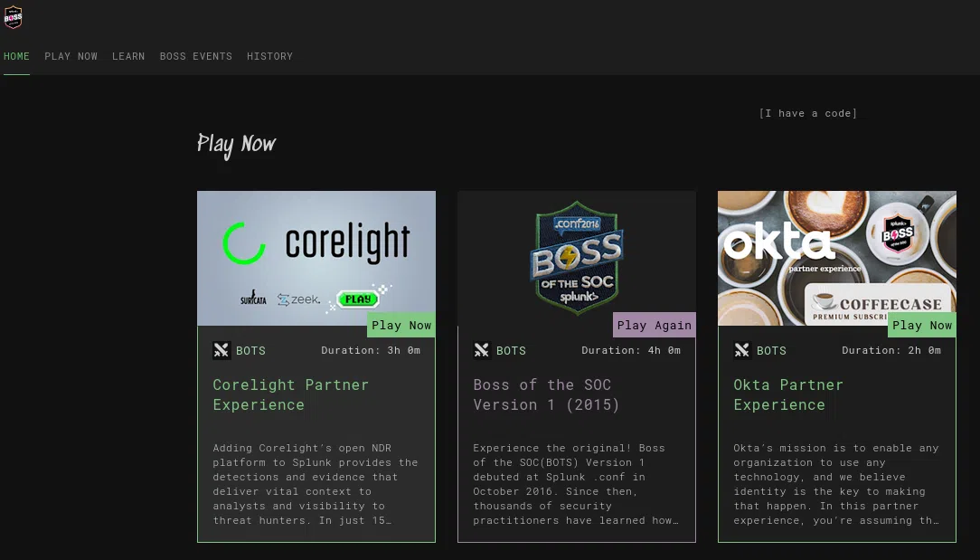
Task: Open the BOSS Events tab
Action: (195, 56)
